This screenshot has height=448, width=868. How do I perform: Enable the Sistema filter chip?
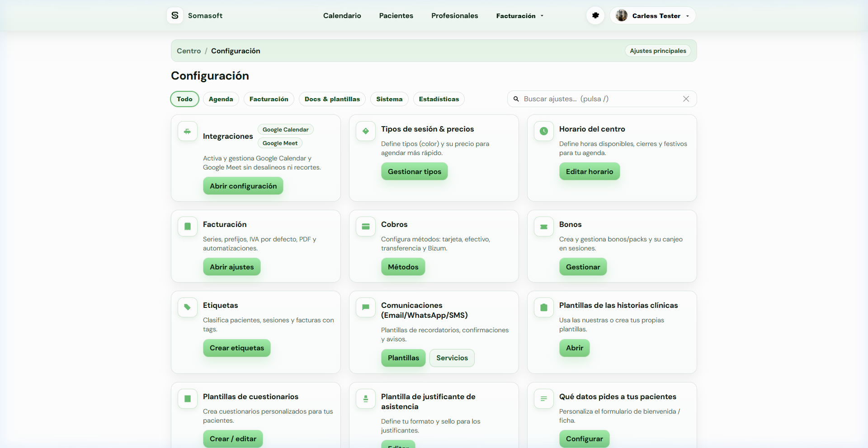coord(389,99)
